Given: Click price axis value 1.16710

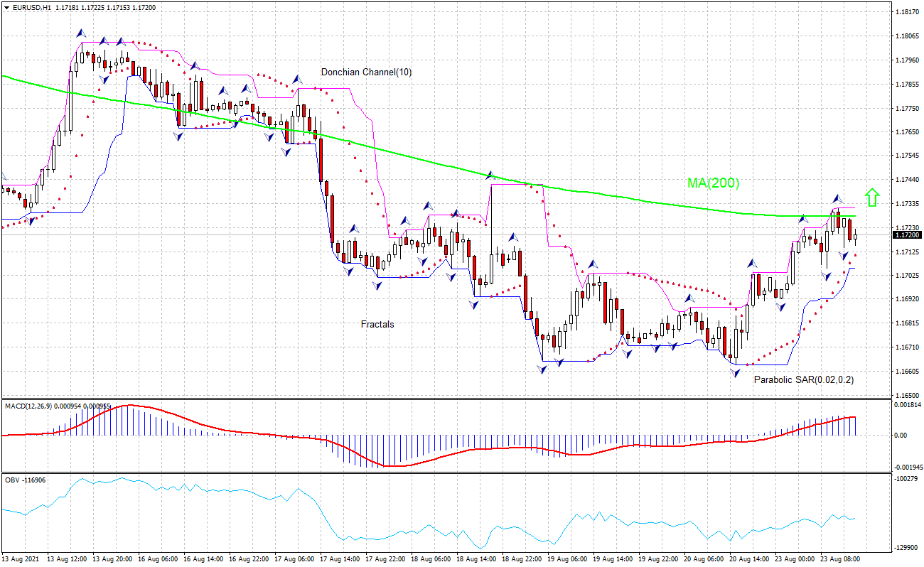Looking at the screenshot, I should (907, 347).
